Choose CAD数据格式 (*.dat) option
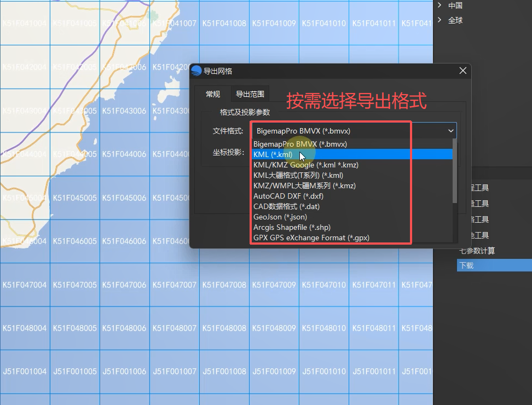Image resolution: width=532 pixels, height=405 pixels. [x=352, y=206]
